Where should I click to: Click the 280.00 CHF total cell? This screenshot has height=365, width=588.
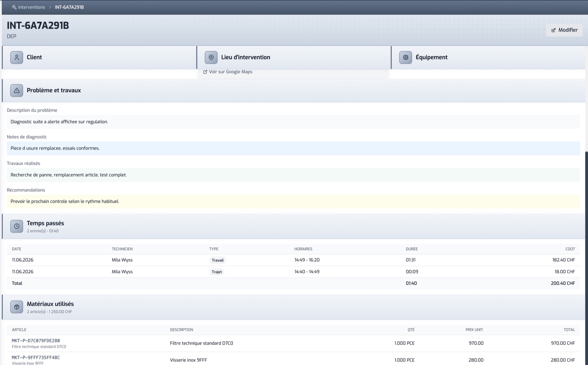563,360
